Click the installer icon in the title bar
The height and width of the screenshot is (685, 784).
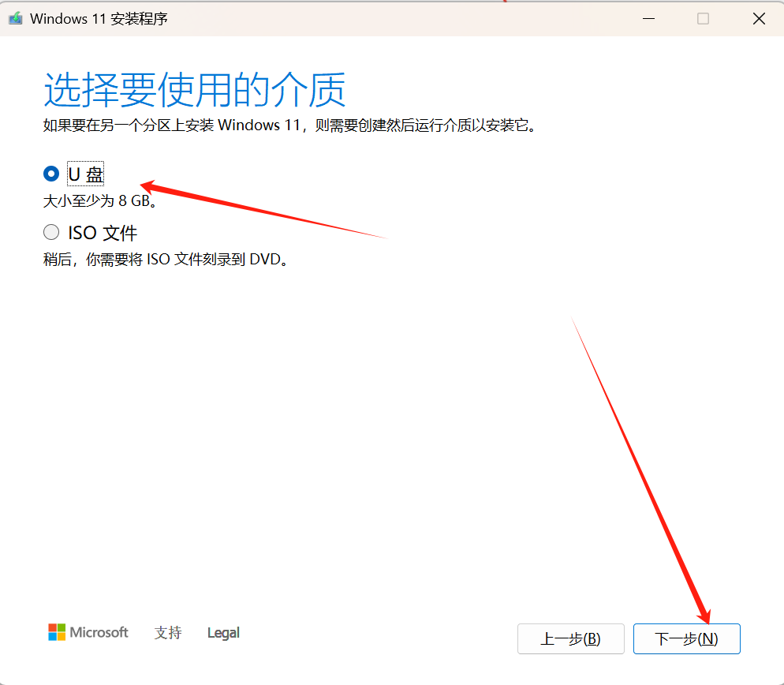[17, 17]
